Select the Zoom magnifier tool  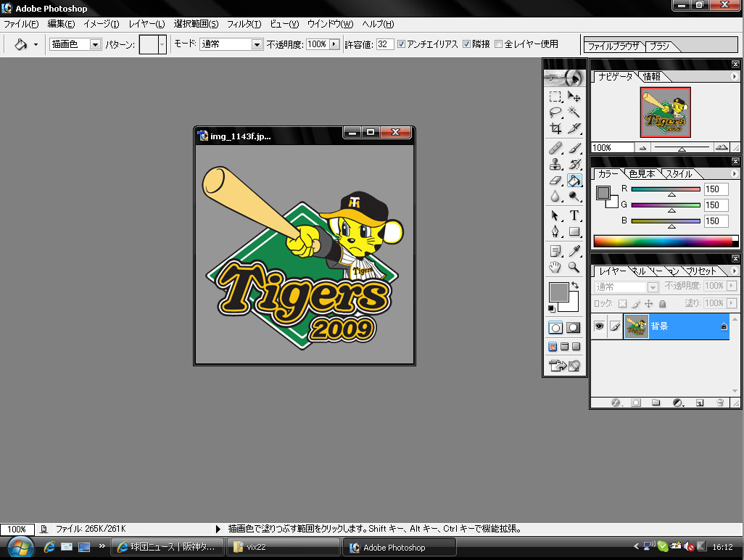(x=574, y=267)
